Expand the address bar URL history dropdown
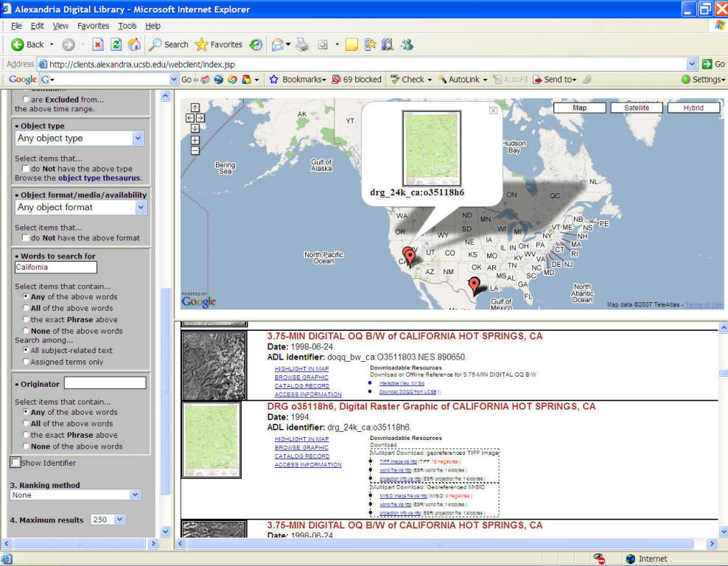Image resolution: width=728 pixels, height=566 pixels. click(692, 64)
